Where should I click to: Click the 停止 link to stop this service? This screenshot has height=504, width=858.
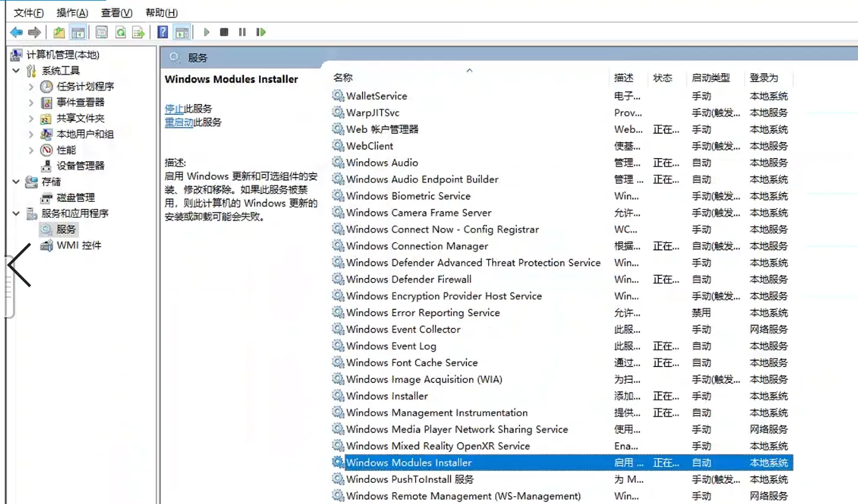click(173, 109)
